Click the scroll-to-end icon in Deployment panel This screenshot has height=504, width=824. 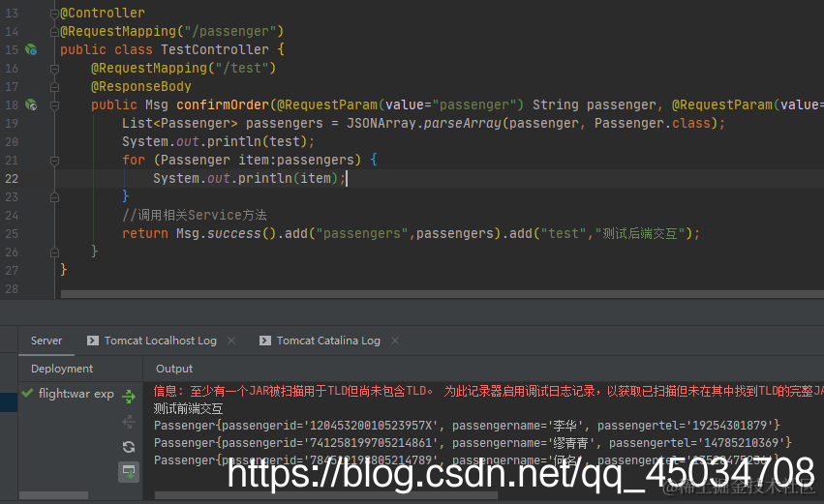[x=129, y=471]
